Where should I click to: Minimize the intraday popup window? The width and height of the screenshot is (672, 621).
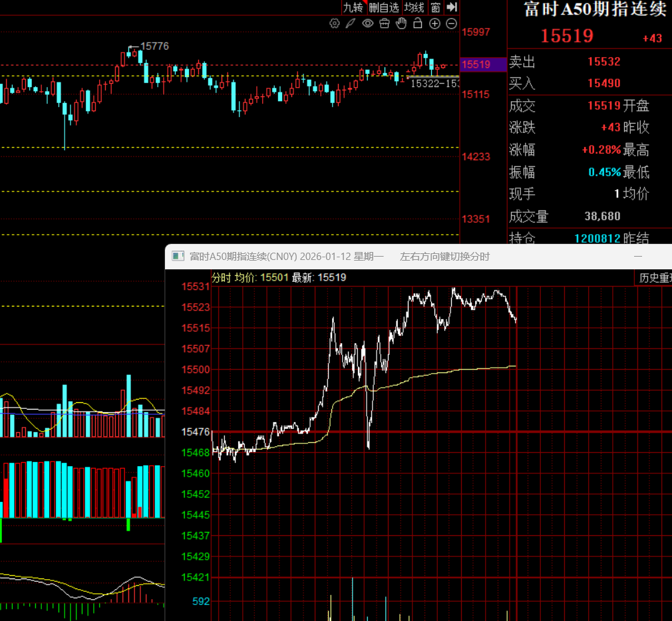tap(638, 256)
